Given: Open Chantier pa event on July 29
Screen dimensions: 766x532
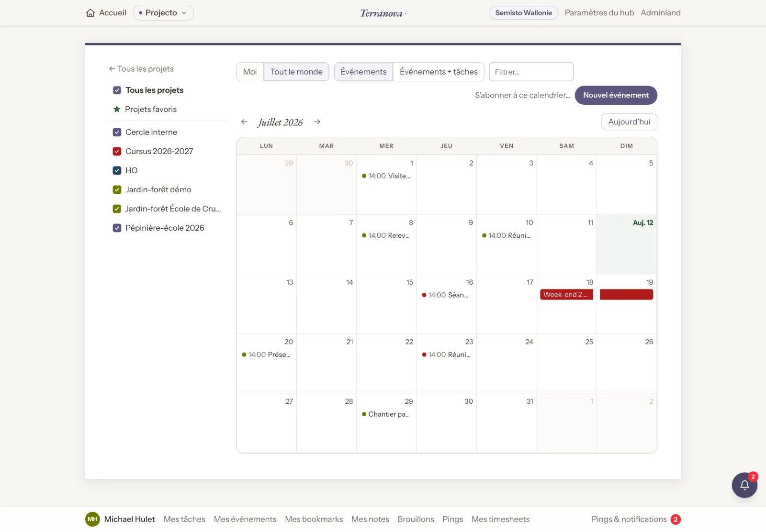Looking at the screenshot, I should click(x=386, y=414).
